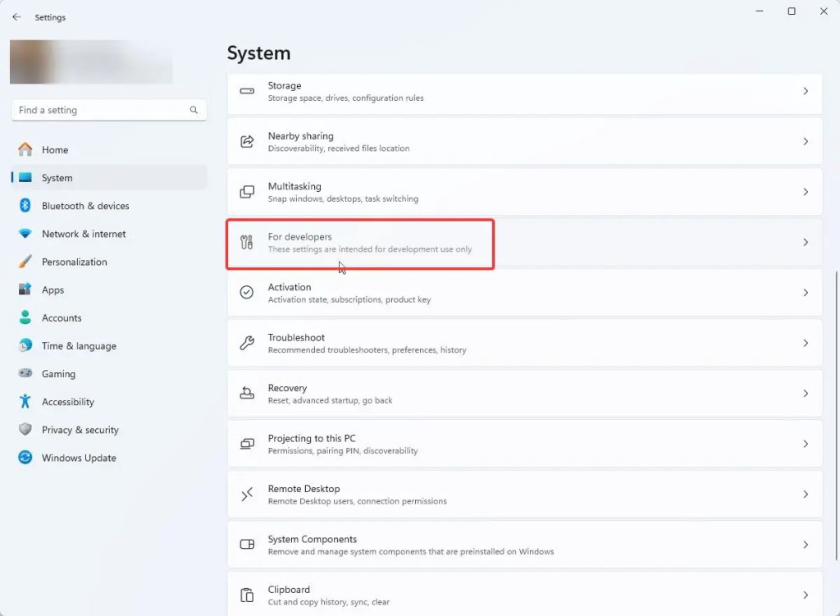Image resolution: width=840 pixels, height=616 pixels.
Task: Open the Gaming settings page
Action: click(x=57, y=373)
